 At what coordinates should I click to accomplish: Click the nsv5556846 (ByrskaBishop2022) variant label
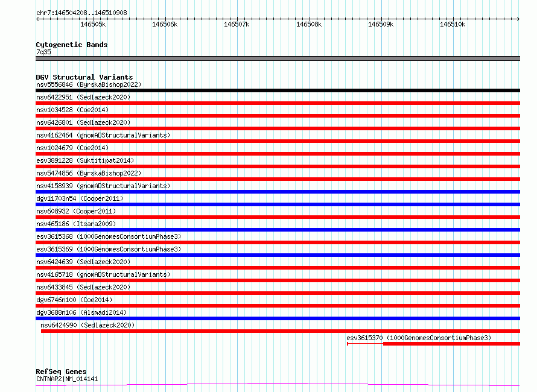click(88, 85)
